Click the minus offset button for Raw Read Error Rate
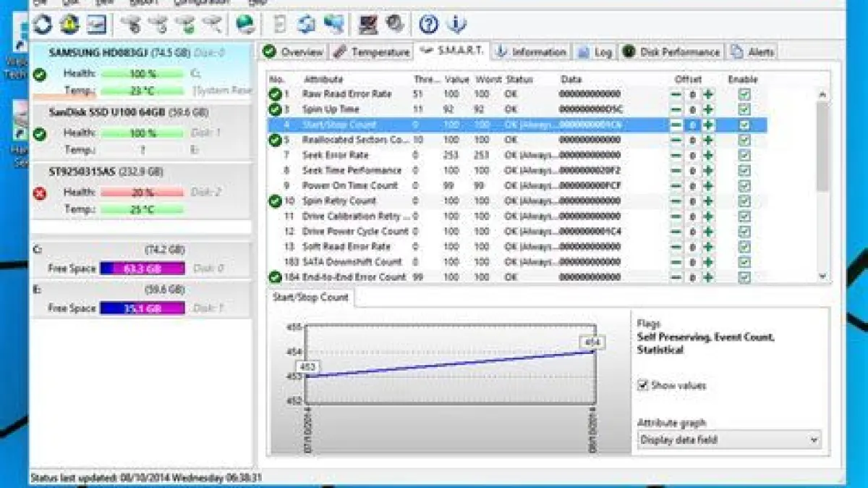The height and width of the screenshot is (488, 868). [x=676, y=94]
